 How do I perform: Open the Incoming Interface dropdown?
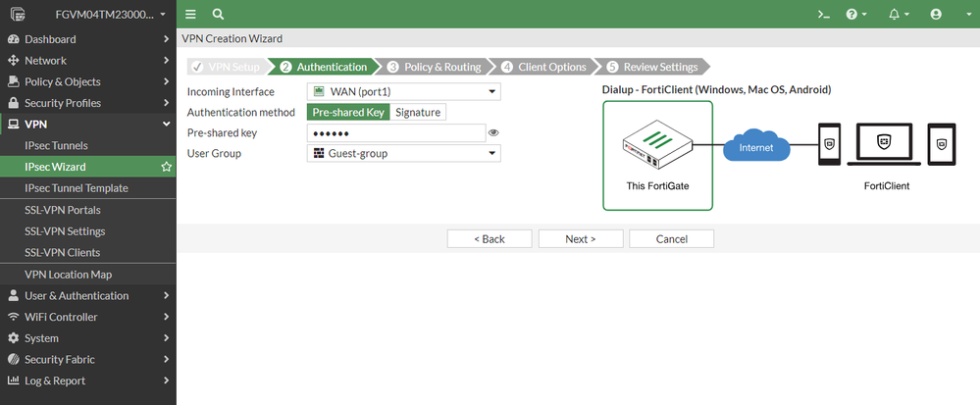point(404,92)
